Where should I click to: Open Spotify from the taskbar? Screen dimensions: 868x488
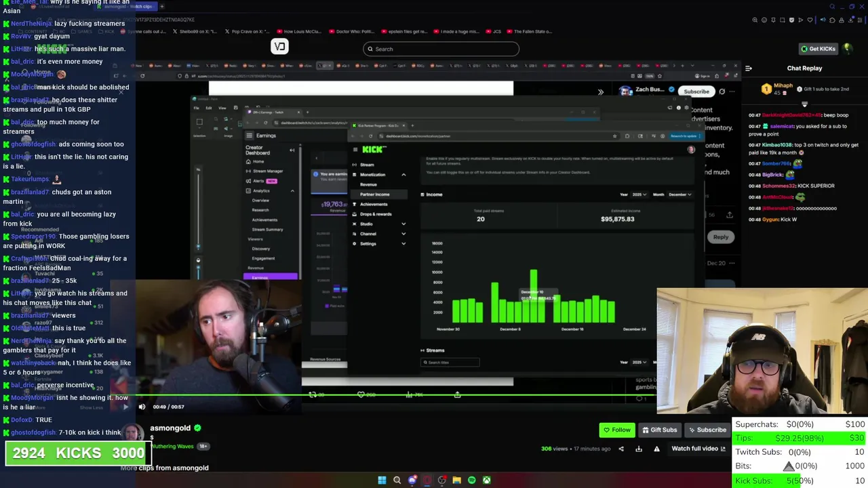click(472, 480)
